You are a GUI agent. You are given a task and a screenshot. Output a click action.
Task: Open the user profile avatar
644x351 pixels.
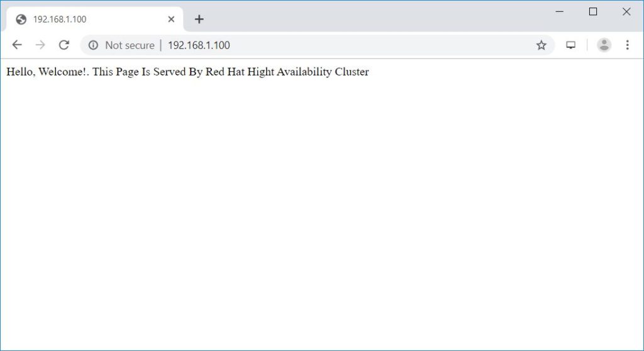click(604, 45)
